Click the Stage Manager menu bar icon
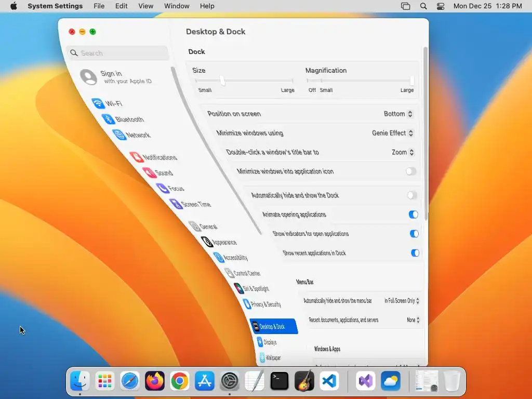Screen dimensions: 532x399 (x=405, y=6)
